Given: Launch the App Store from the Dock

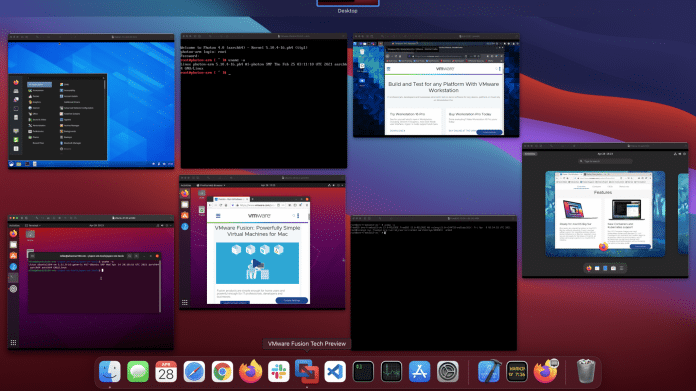Looking at the screenshot, I should [419, 371].
